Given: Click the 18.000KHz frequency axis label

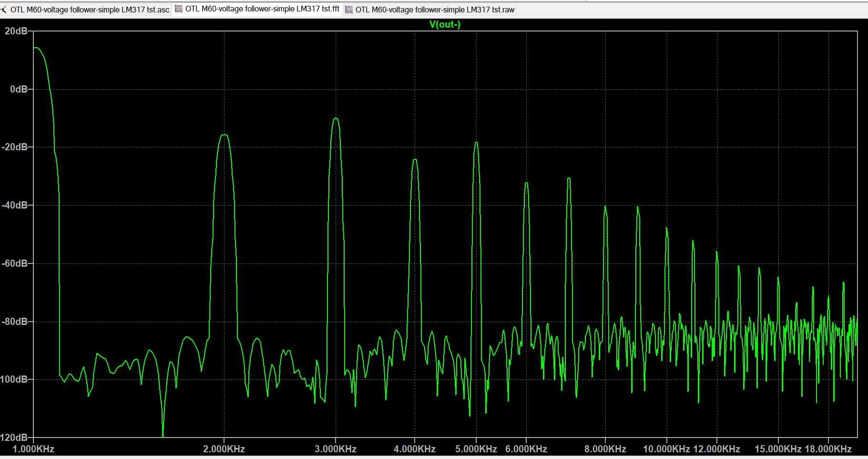Looking at the screenshot, I should pos(828,449).
